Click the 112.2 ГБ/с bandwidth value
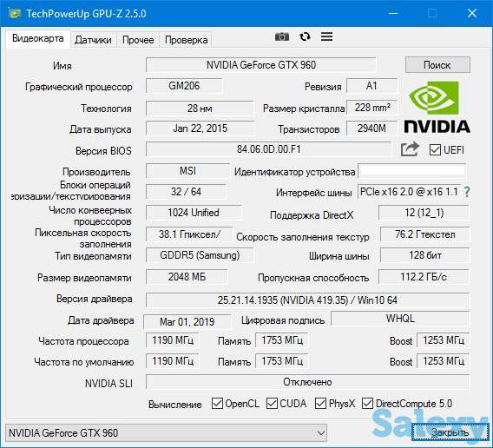The height and width of the screenshot is (448, 493). [x=424, y=277]
